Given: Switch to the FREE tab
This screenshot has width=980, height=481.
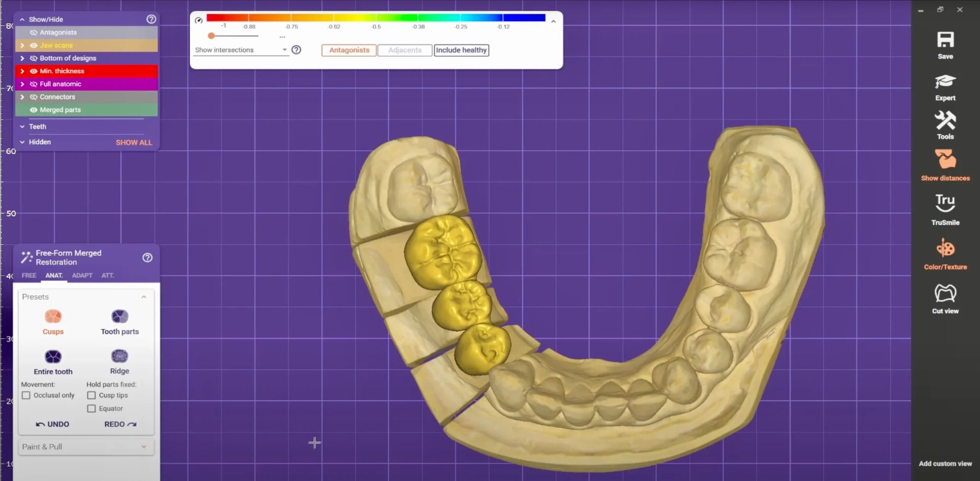Looking at the screenshot, I should [29, 275].
